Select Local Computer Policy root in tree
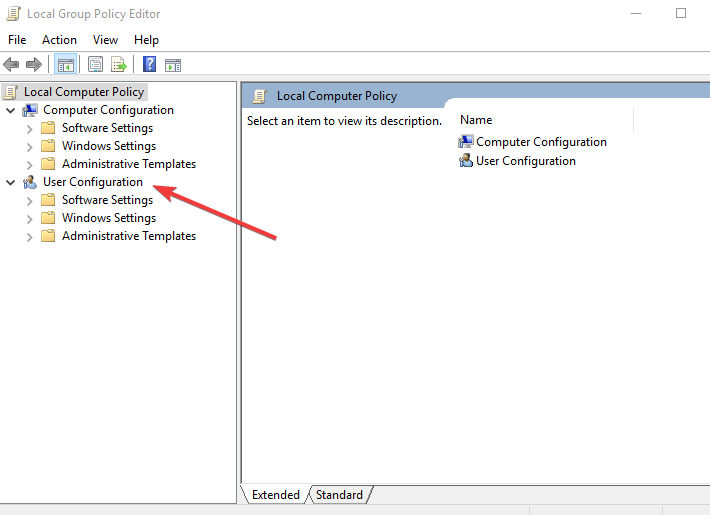Image resolution: width=710 pixels, height=515 pixels. [x=84, y=92]
